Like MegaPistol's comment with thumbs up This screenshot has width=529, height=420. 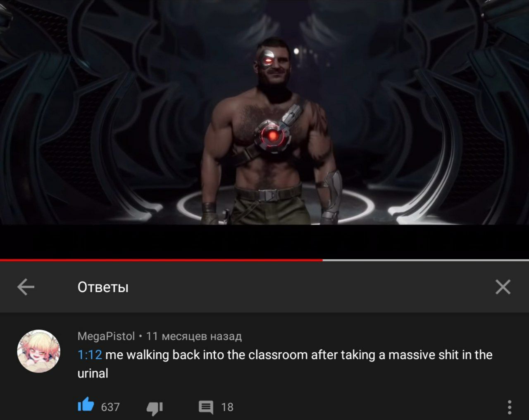click(x=86, y=405)
